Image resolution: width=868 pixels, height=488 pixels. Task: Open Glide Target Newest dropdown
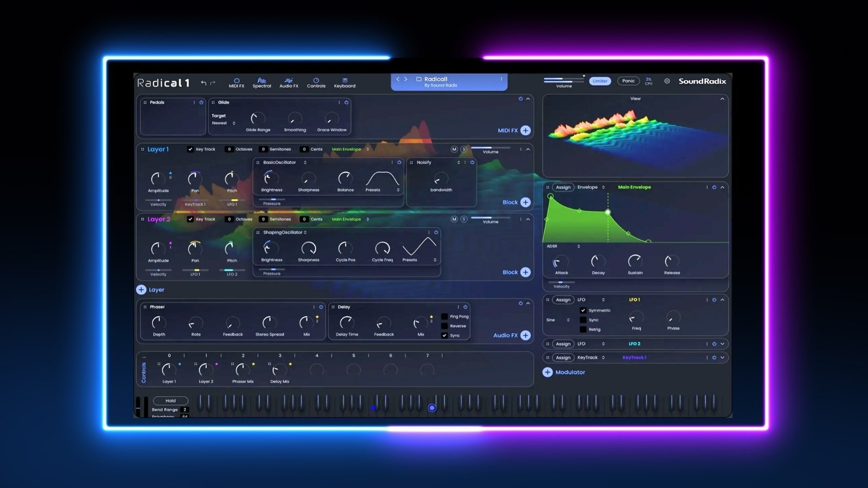point(224,123)
